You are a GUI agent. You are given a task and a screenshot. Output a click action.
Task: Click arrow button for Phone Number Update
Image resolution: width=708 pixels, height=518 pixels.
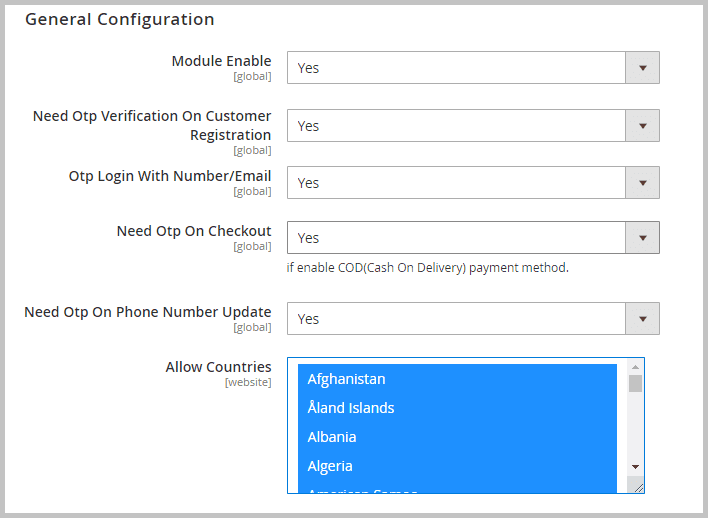pos(642,319)
